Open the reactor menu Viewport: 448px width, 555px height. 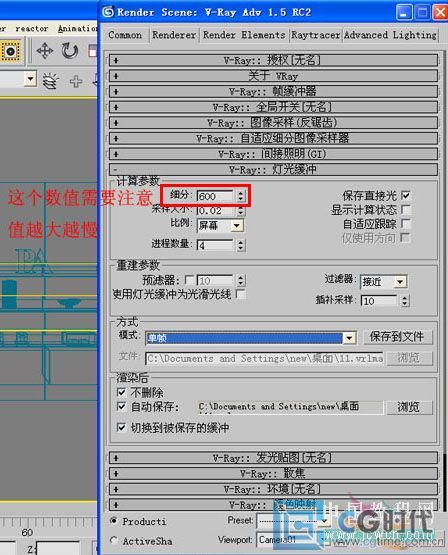[31, 29]
